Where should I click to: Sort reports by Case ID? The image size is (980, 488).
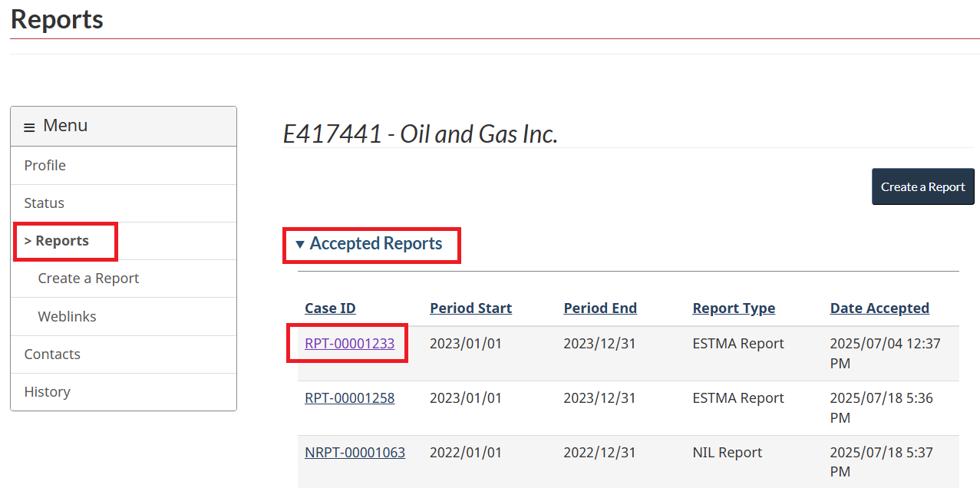[x=330, y=308]
